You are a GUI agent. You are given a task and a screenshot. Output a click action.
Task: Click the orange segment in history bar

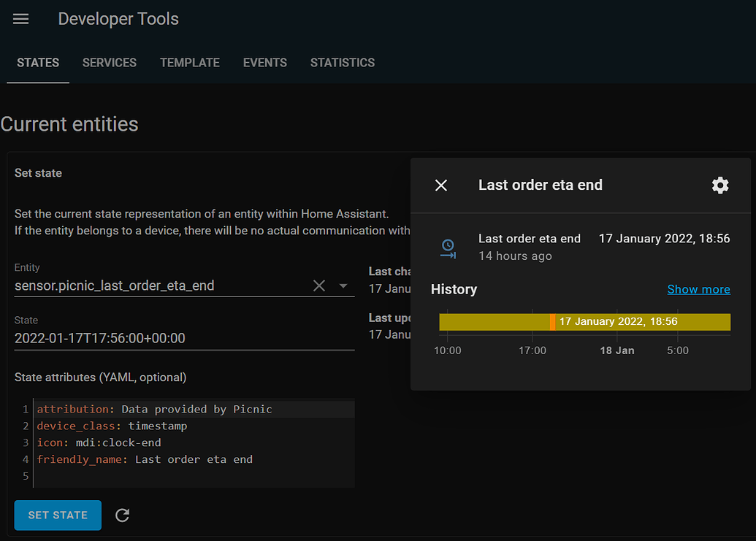552,322
